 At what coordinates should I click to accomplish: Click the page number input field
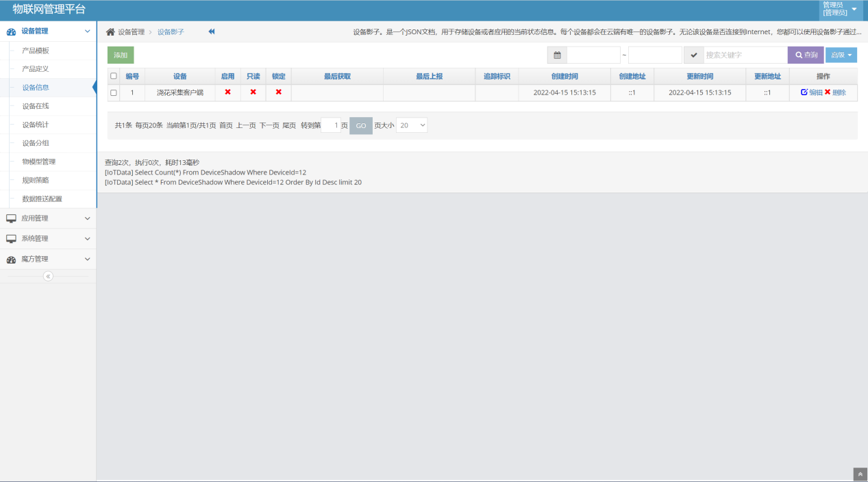(x=331, y=125)
